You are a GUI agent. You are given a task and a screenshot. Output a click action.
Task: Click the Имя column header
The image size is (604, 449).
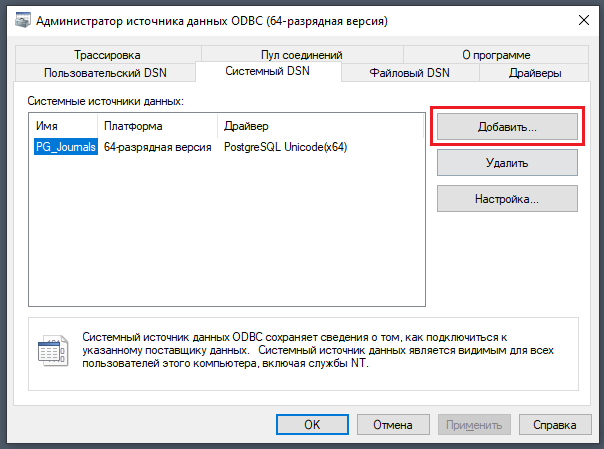(63, 127)
